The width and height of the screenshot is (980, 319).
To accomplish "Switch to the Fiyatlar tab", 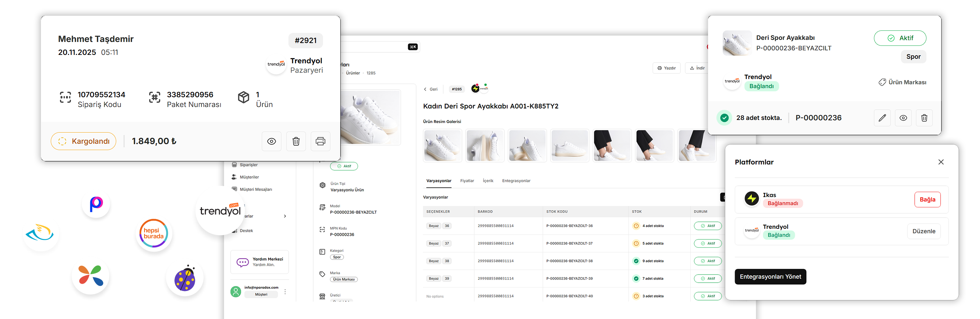I will [467, 181].
